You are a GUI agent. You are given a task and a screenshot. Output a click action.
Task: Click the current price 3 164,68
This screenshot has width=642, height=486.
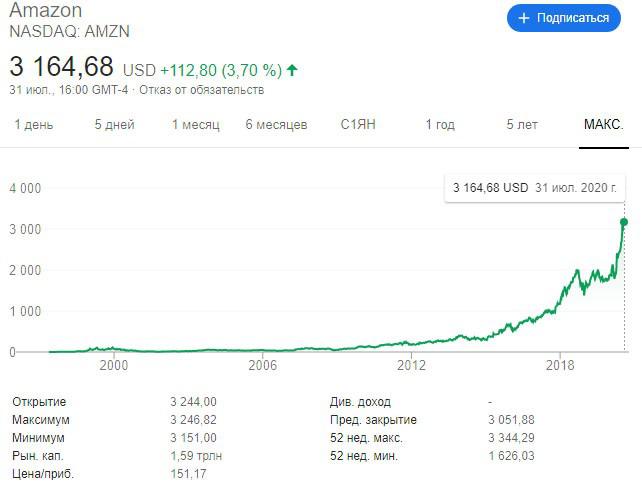tap(61, 68)
